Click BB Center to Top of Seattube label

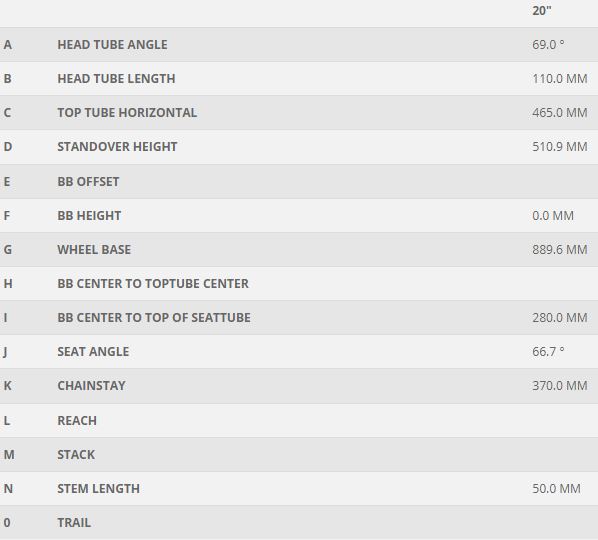click(154, 317)
